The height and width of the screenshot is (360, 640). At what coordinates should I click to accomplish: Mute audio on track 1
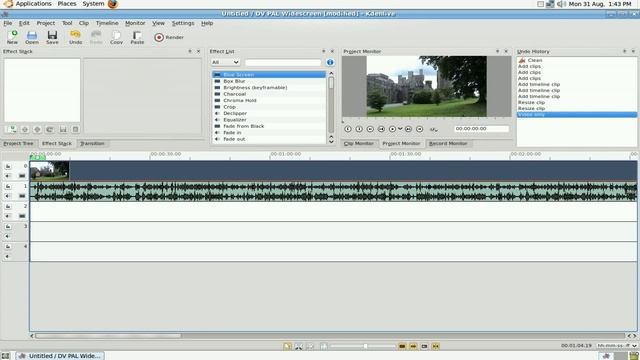(8, 196)
